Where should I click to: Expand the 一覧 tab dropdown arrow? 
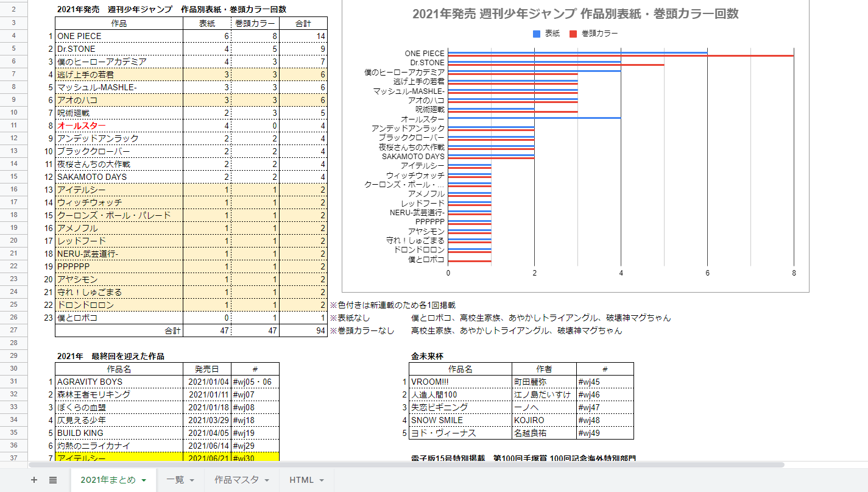tap(192, 480)
